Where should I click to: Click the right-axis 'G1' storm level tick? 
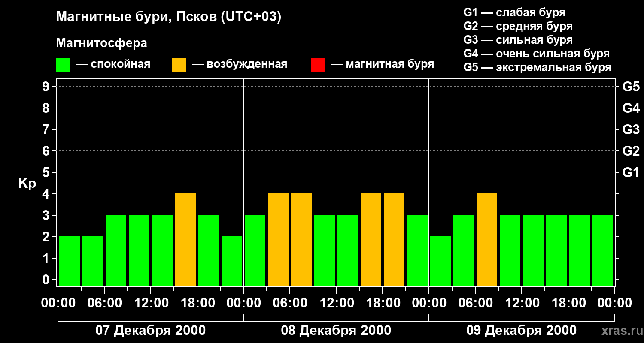click(x=631, y=172)
